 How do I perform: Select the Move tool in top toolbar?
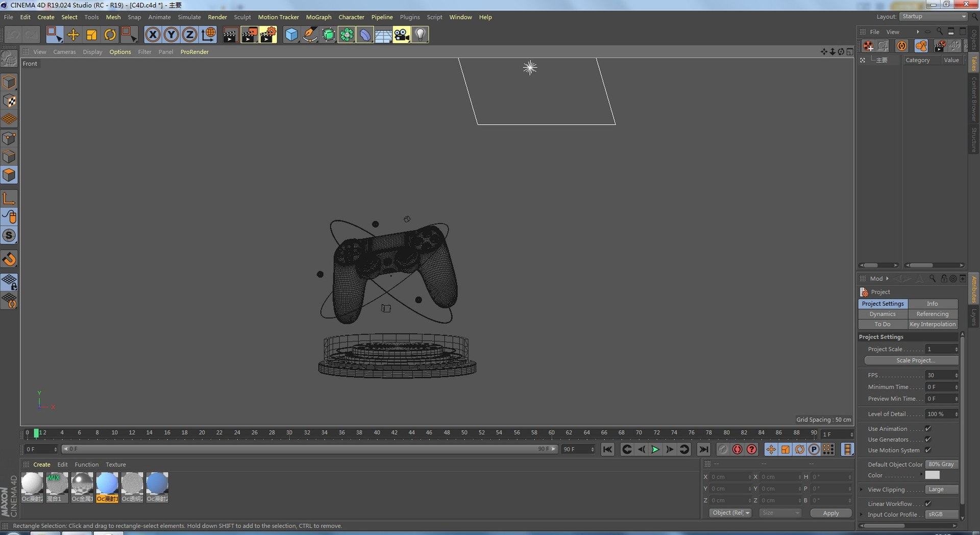[x=73, y=35]
